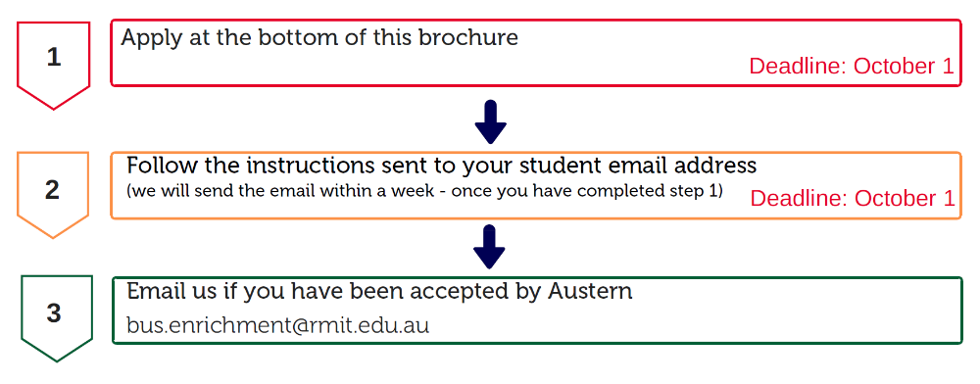980x384 pixels.
Task: Click the arrow between steps 2 and 3
Action: pyautogui.click(x=489, y=247)
